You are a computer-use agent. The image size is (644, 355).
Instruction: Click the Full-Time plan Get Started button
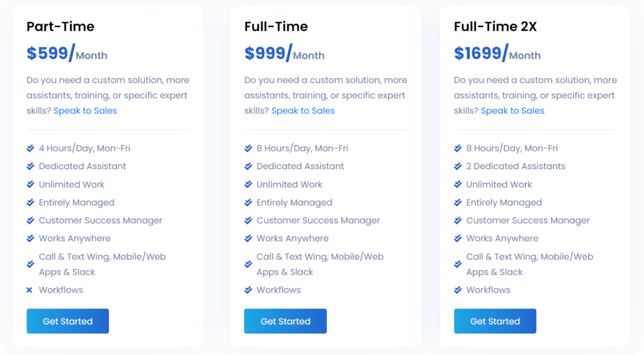[x=286, y=321]
